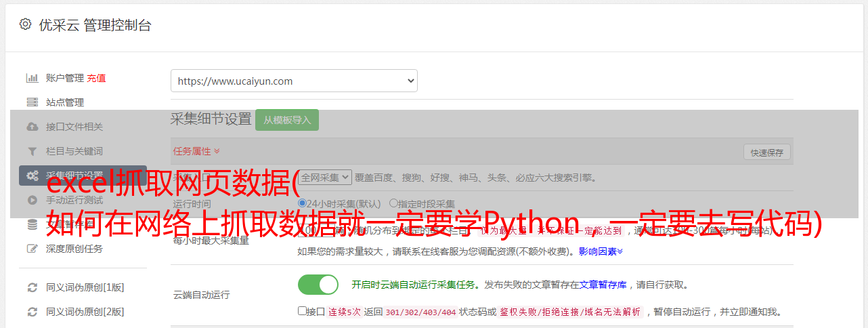Screen dimensions: 868x328
Task: Collapse the 任务属性 section
Action: (196, 151)
